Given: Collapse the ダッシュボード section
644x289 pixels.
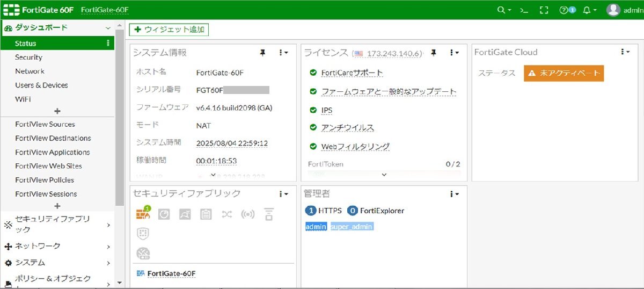Looking at the screenshot, I should 108,28.
